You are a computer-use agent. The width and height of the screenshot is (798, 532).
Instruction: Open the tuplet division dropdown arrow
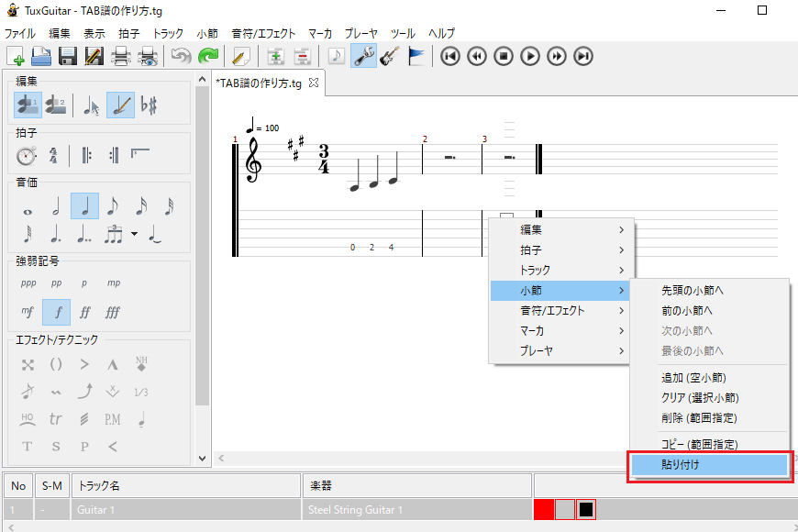(135, 234)
